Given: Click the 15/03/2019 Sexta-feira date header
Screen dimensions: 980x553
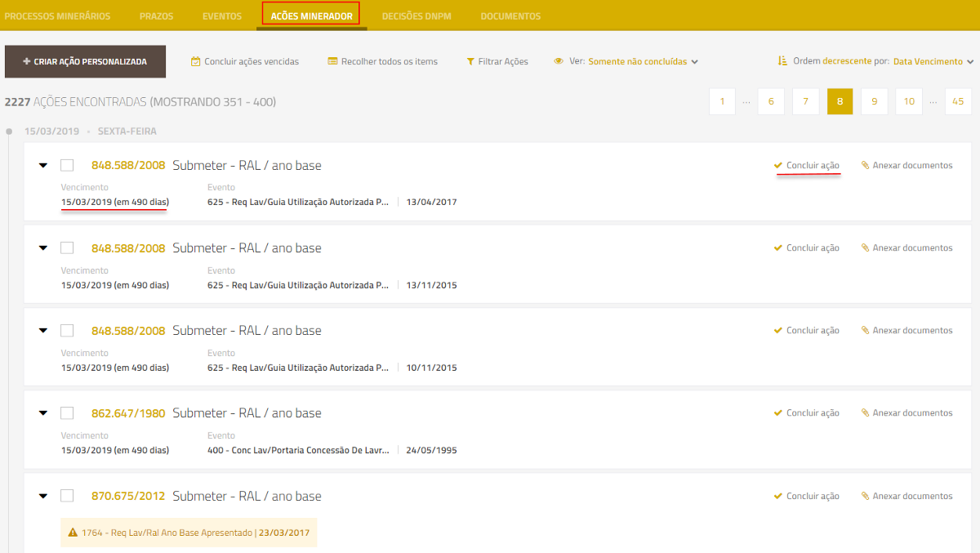Looking at the screenshot, I should 91,131.
